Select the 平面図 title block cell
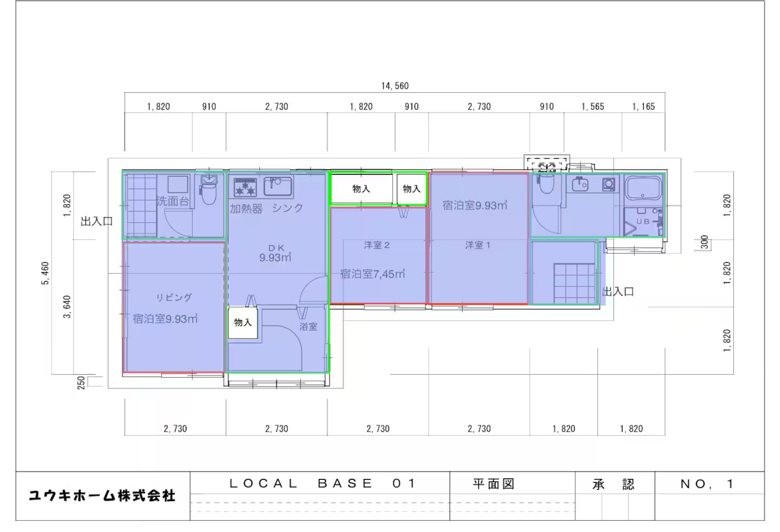Screen dimensions: 780x532 (x=493, y=484)
